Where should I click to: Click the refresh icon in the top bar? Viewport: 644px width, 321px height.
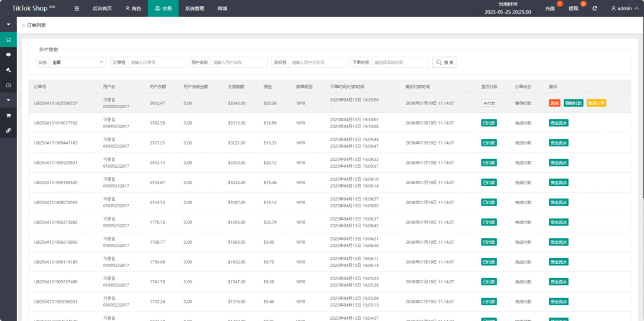[595, 8]
